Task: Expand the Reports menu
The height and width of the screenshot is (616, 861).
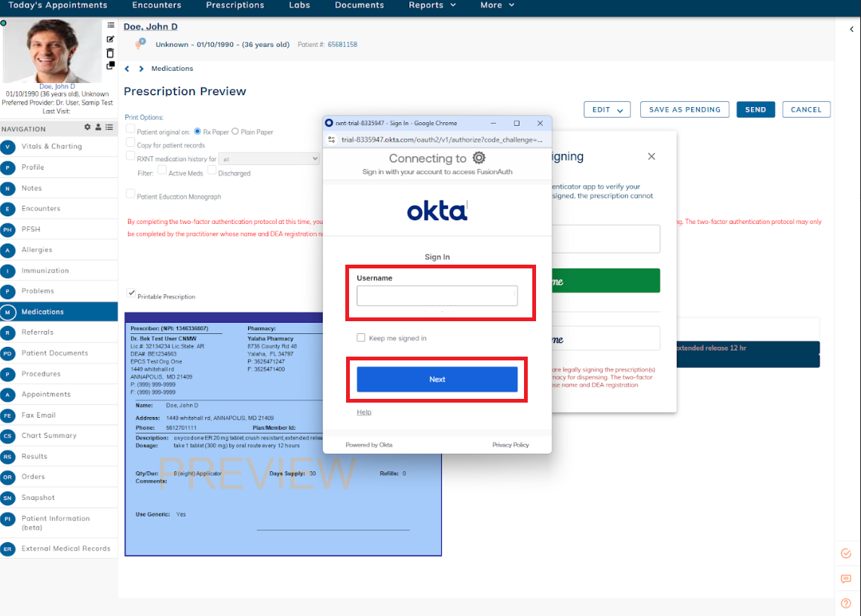Action: tap(431, 5)
